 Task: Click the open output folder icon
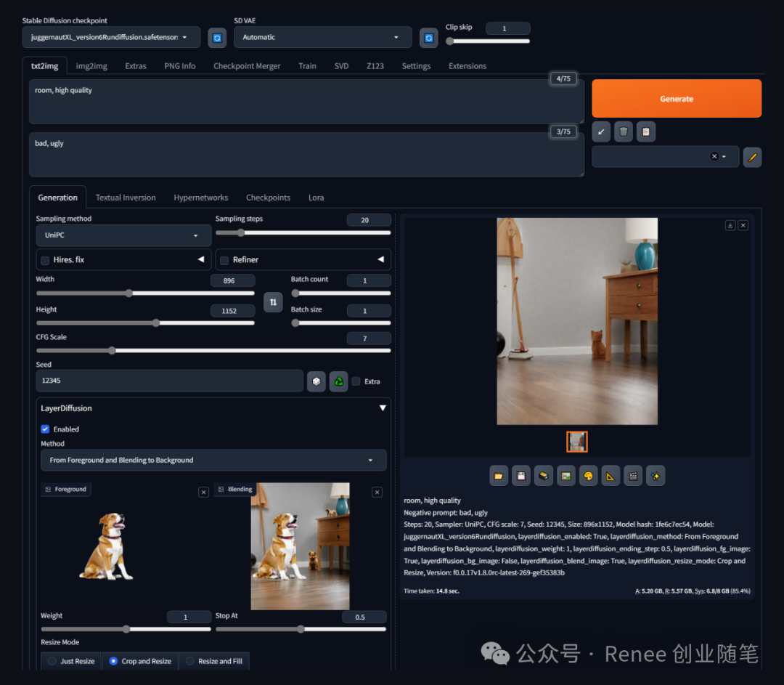coord(498,476)
